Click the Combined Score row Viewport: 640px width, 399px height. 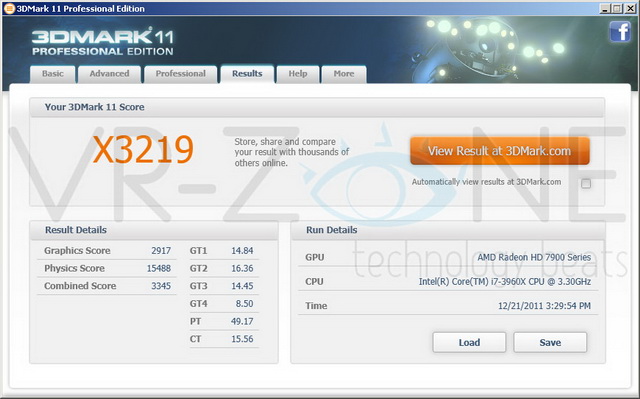click(107, 286)
